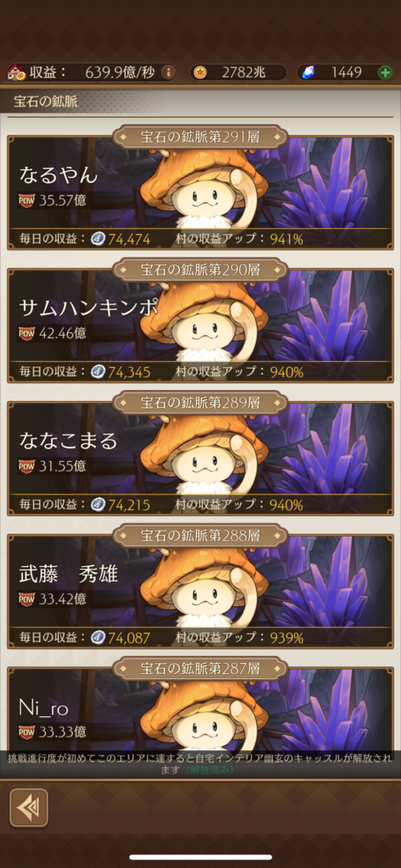Open サムハンキンポ's mine floor card
The width and height of the screenshot is (401, 868).
point(200,326)
